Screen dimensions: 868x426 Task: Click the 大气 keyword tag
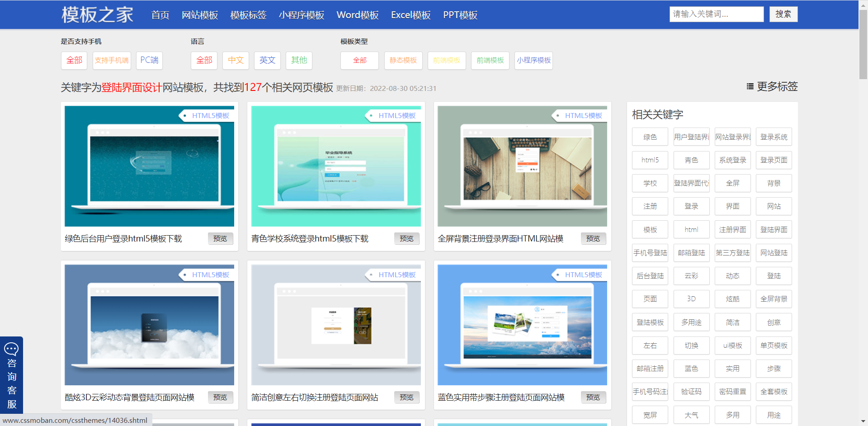(x=691, y=415)
